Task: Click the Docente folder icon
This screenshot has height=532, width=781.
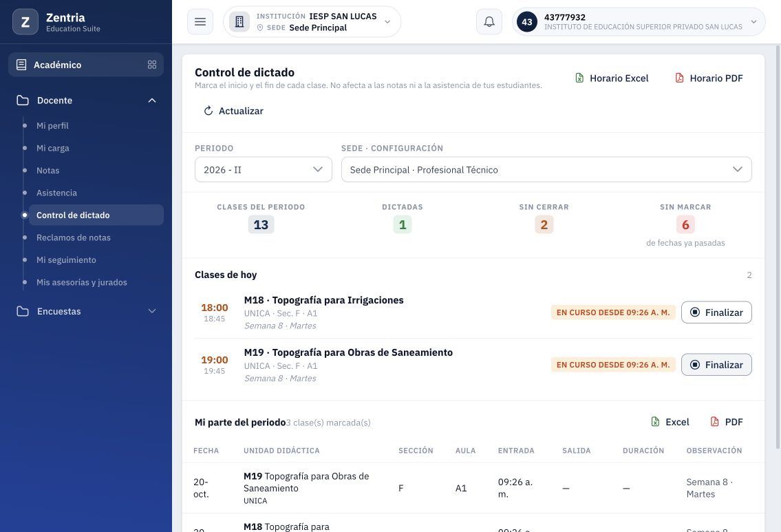Action: [x=23, y=100]
